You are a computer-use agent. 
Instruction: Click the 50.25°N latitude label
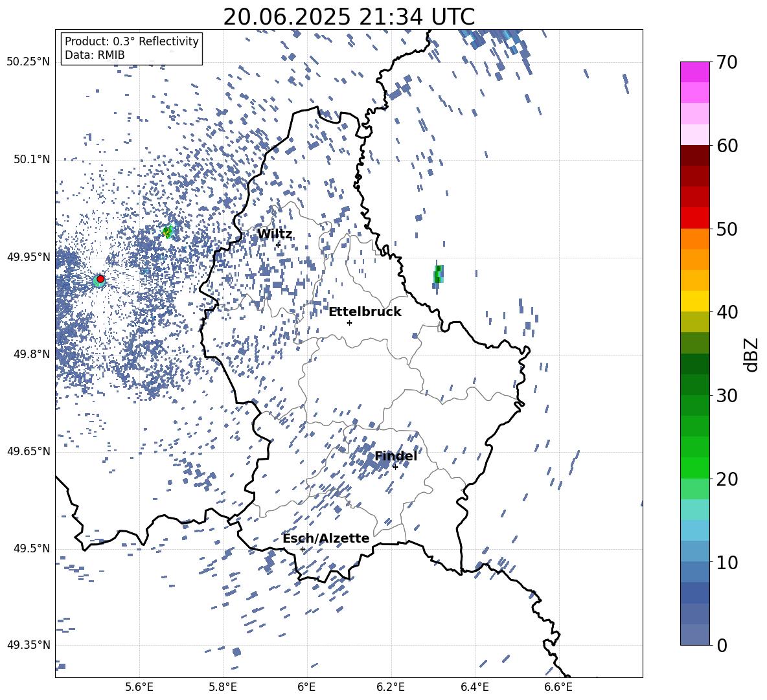point(29,62)
